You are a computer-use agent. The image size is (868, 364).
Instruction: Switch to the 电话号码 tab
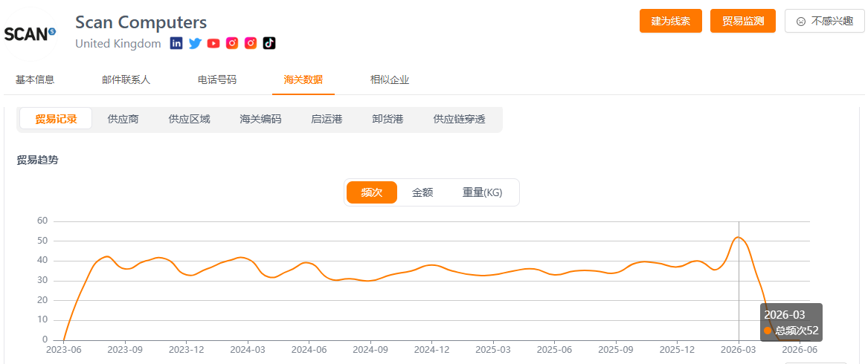pos(217,79)
